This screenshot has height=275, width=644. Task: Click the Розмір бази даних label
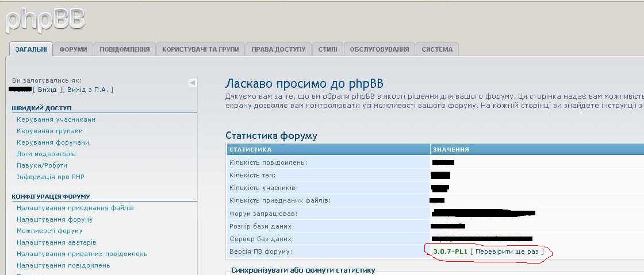tap(262, 226)
